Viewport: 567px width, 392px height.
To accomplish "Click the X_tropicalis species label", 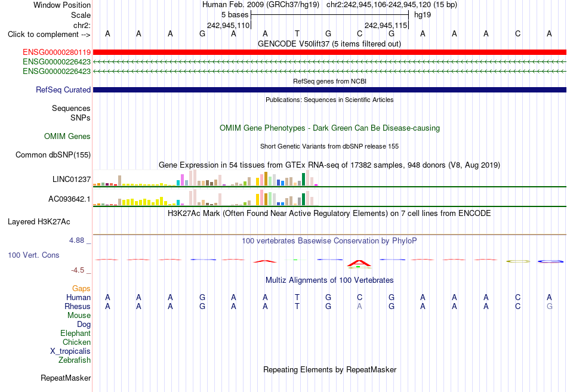I will point(70,351).
